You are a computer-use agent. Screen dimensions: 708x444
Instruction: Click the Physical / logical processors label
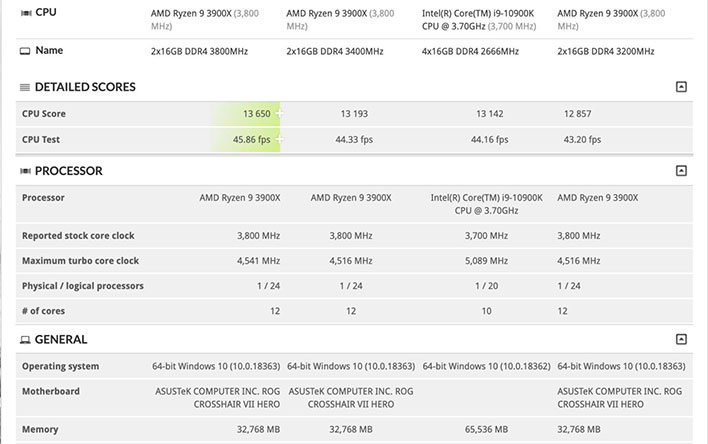click(x=83, y=286)
